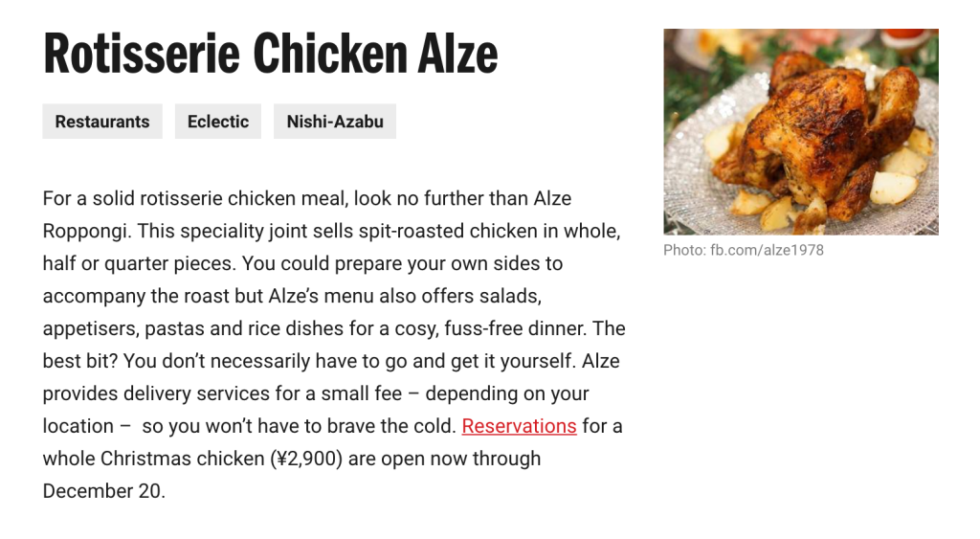Click the ¥2,900 price in the article
The width and height of the screenshot is (980, 539).
pos(306,459)
